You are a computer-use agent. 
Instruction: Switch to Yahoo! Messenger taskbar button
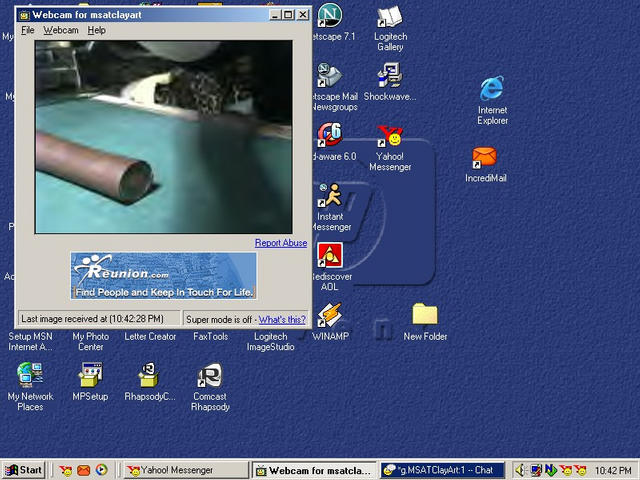[x=186, y=470]
